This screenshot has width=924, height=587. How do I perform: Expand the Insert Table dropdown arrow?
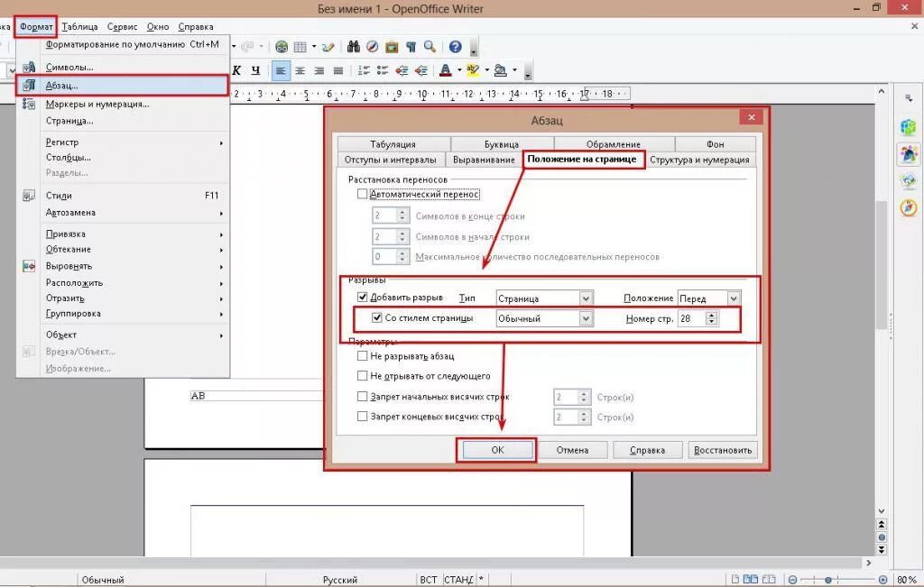(x=313, y=47)
